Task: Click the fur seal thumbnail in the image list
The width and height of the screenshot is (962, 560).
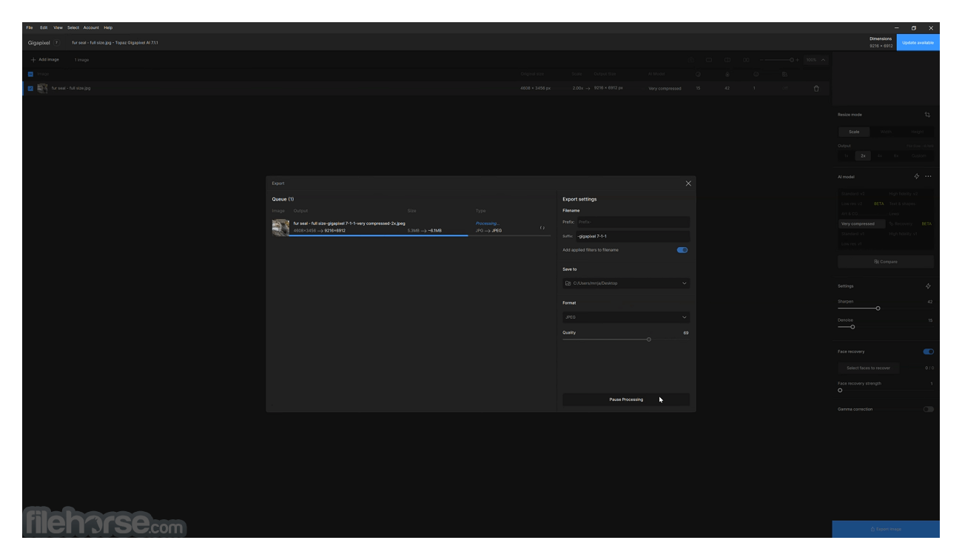Action: (x=42, y=88)
